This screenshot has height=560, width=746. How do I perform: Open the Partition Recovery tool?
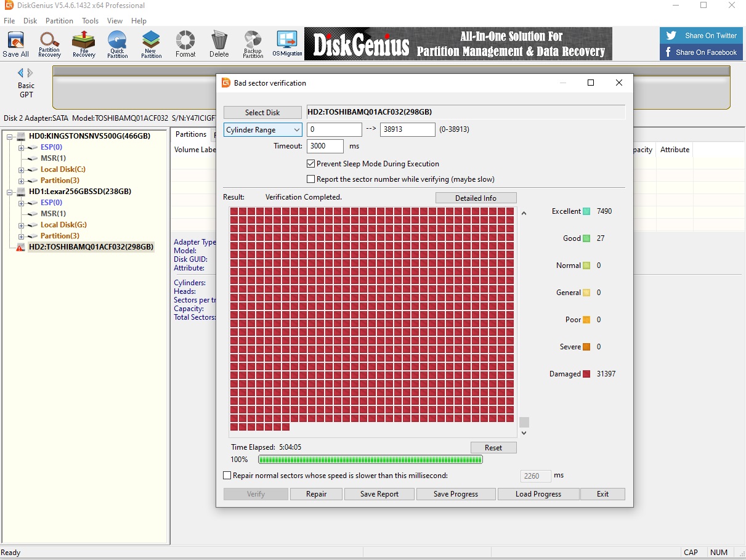[x=49, y=44]
